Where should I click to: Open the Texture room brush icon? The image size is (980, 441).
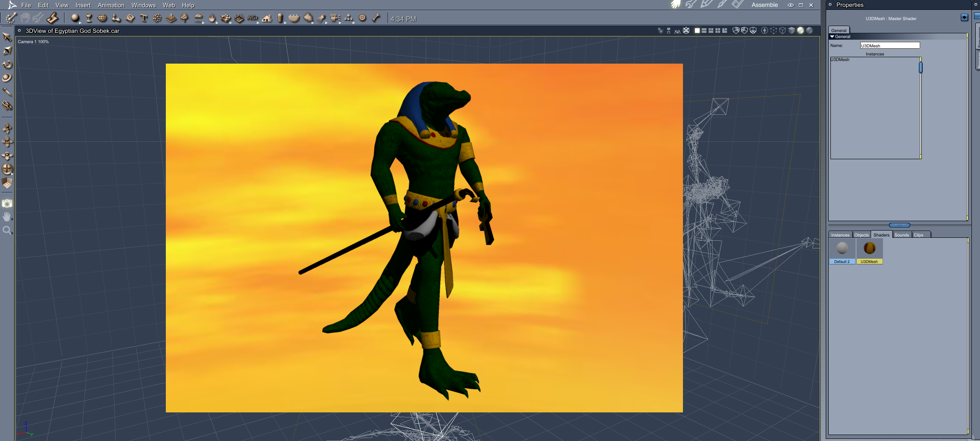point(722,5)
